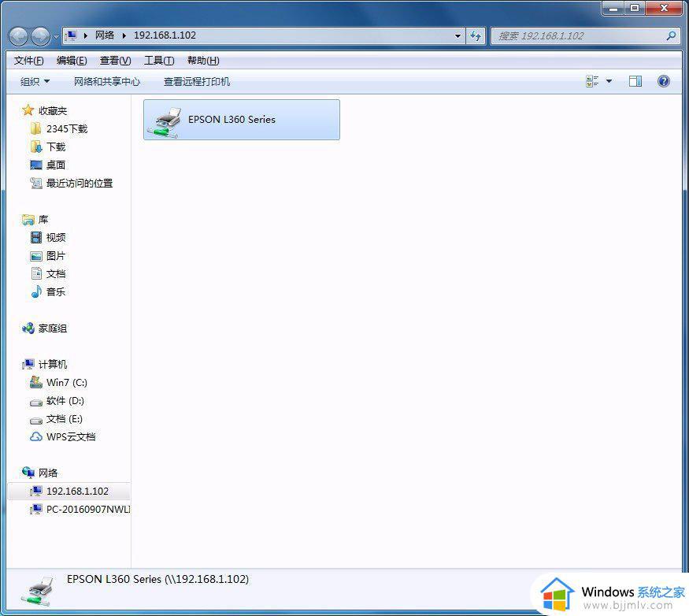Click 网络和共享中心 in the toolbar
Image resolution: width=689 pixels, height=616 pixels.
(107, 82)
